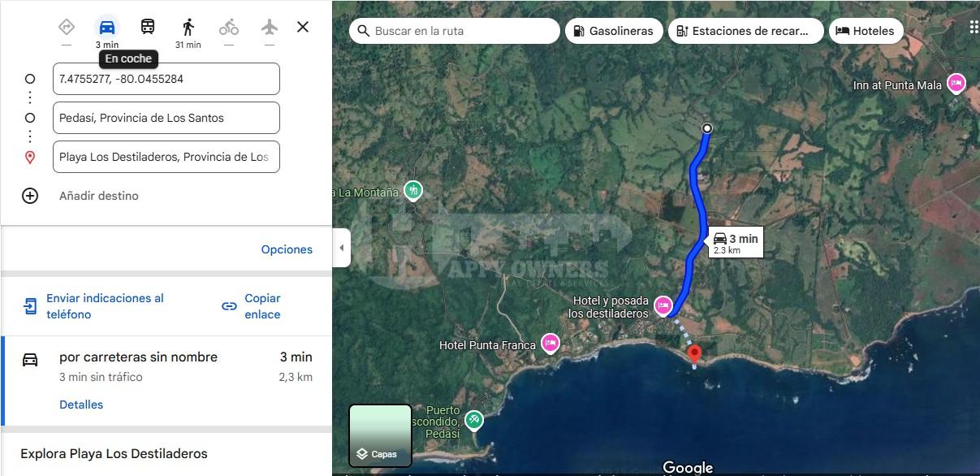This screenshot has width=980, height=476.
Task: Edit the Playa Los Destiladeros destination field
Action: coord(166,157)
